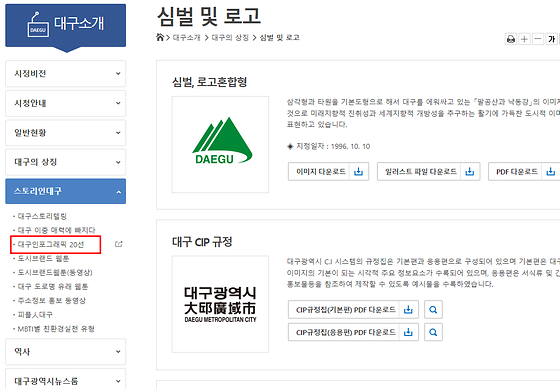Viewport: 560px width, 389px height.
Task: Click CIP규정집(기본편) PDF 다운로드 button
Action: pyautogui.click(x=353, y=310)
